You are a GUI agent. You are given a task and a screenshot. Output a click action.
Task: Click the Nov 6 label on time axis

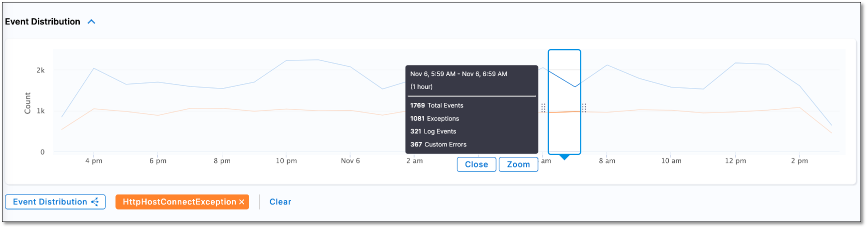(350, 161)
